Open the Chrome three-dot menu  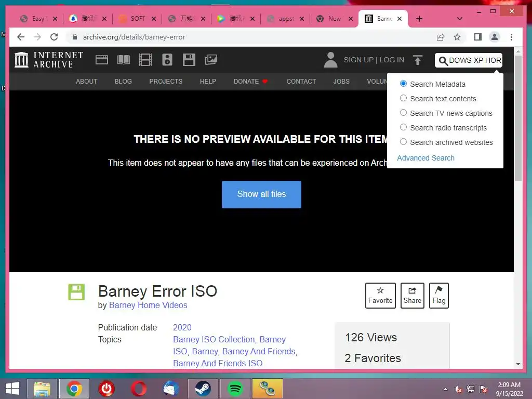click(x=511, y=37)
